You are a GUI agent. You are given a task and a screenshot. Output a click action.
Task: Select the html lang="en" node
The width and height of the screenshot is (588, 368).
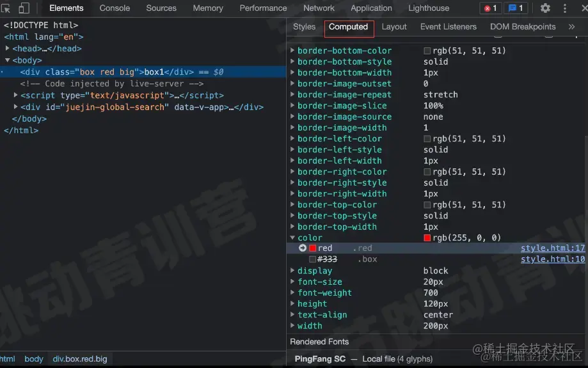click(44, 36)
